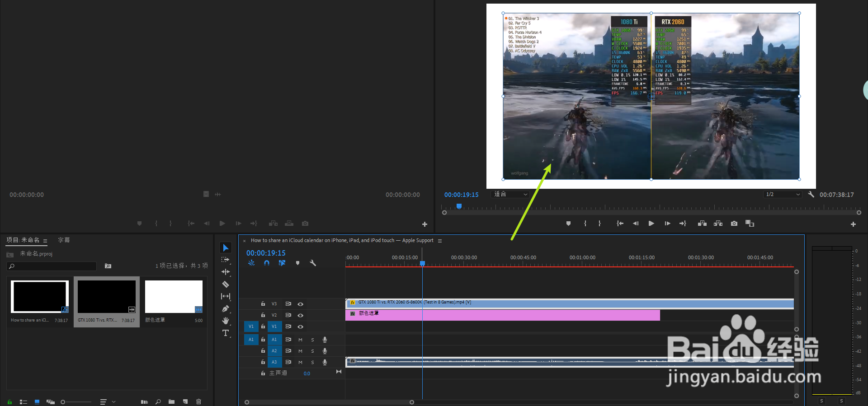The image size is (868, 406).
Task: Hide track V3 with eye icon
Action: point(300,304)
